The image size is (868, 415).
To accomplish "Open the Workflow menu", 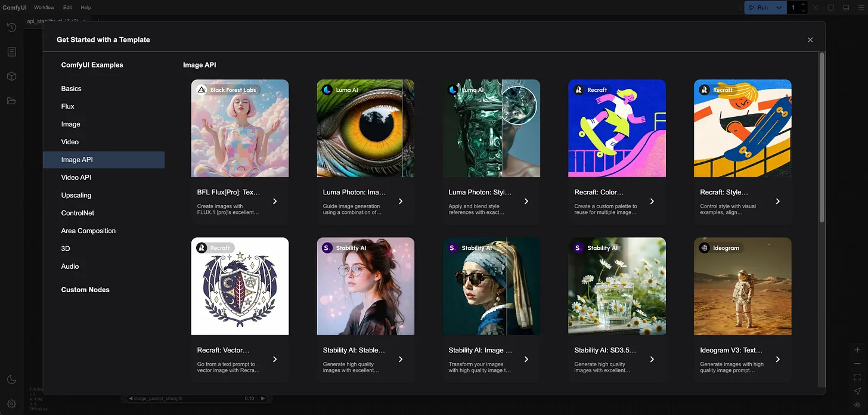I will coord(44,8).
